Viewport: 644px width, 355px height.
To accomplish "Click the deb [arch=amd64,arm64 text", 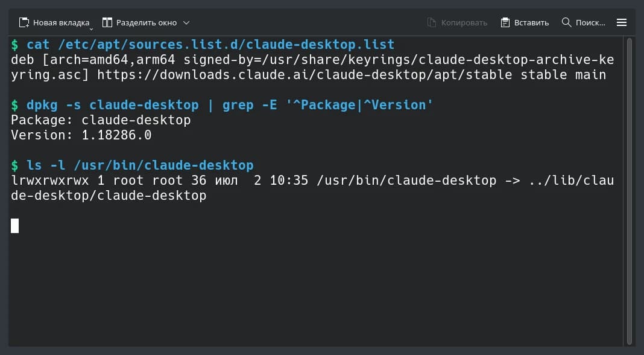I will click(x=93, y=60).
